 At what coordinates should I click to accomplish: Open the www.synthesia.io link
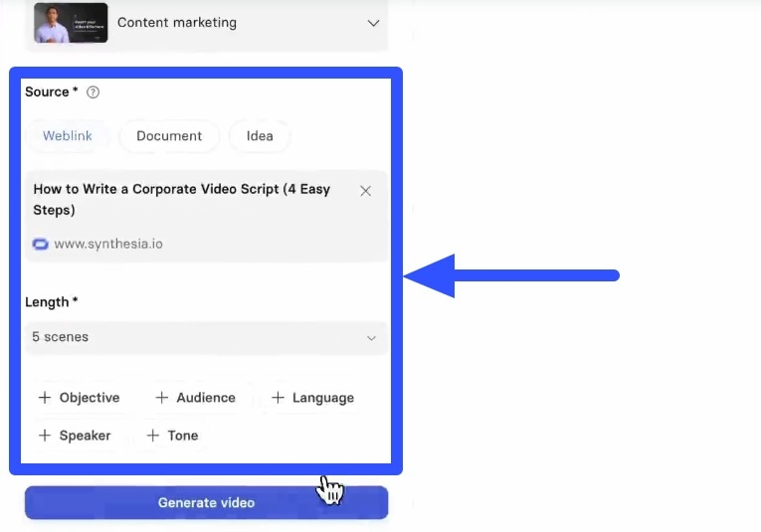[107, 244]
